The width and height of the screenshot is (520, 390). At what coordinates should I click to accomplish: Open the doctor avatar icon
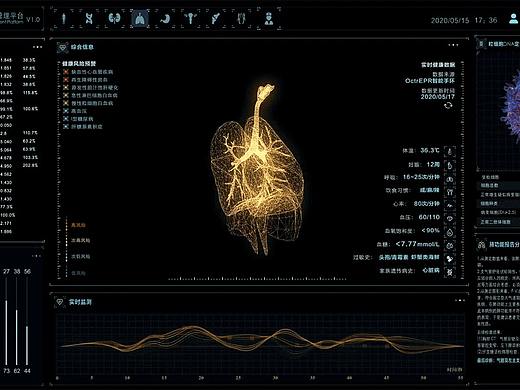point(268,18)
